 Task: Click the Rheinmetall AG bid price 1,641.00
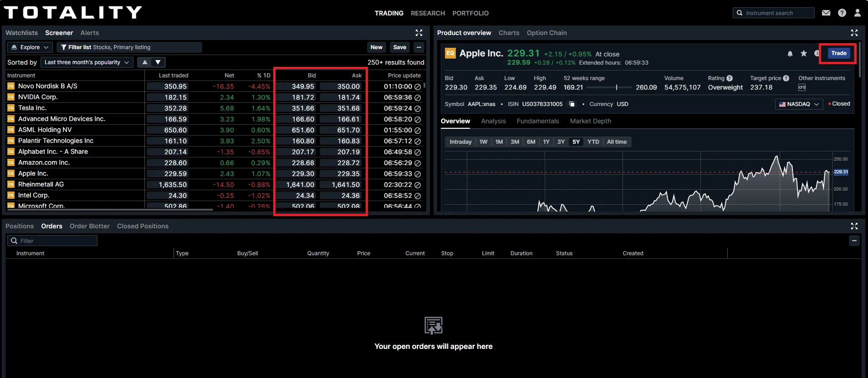click(x=296, y=185)
